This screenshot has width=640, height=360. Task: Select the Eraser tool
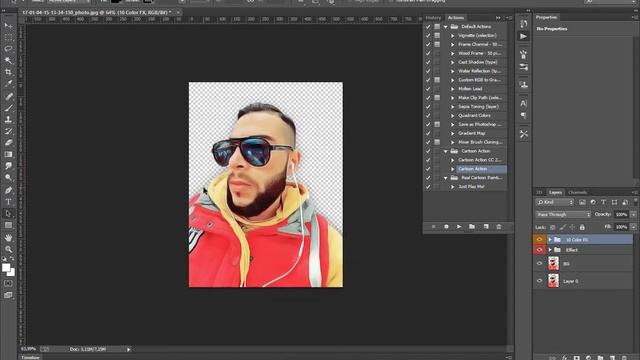coord(8,143)
